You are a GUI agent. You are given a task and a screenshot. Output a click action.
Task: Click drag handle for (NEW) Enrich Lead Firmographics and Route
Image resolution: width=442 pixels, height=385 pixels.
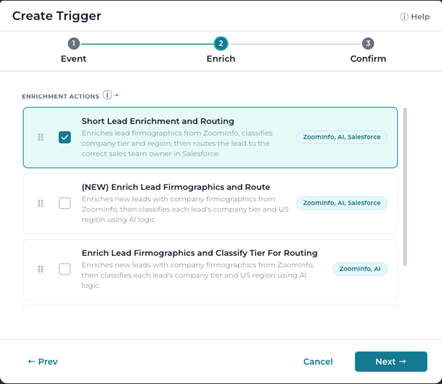pyautogui.click(x=41, y=203)
